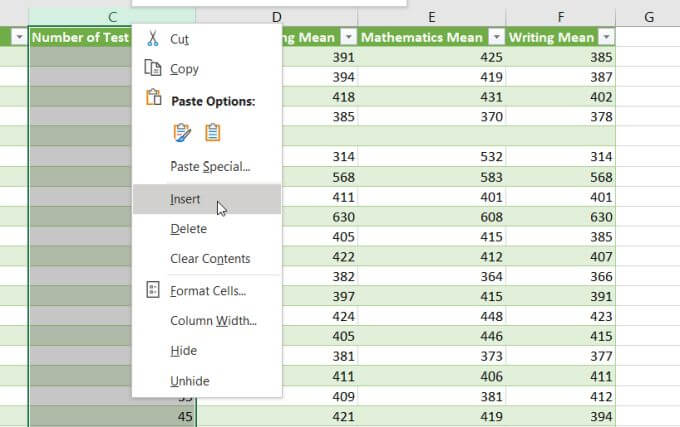
Task: Click the Format Cells icon
Action: (153, 290)
